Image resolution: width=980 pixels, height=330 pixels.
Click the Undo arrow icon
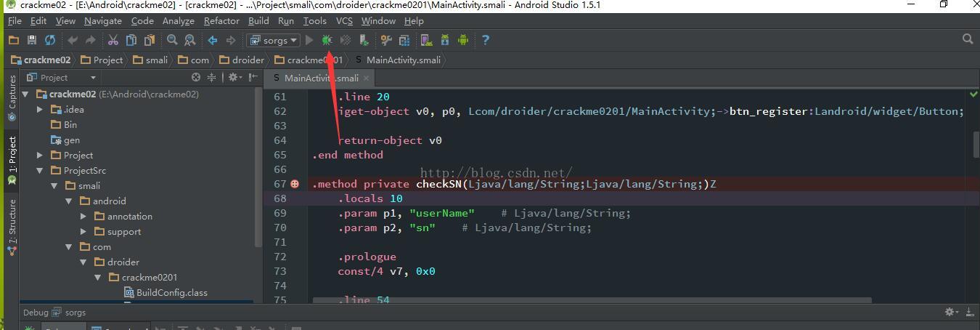tap(73, 40)
